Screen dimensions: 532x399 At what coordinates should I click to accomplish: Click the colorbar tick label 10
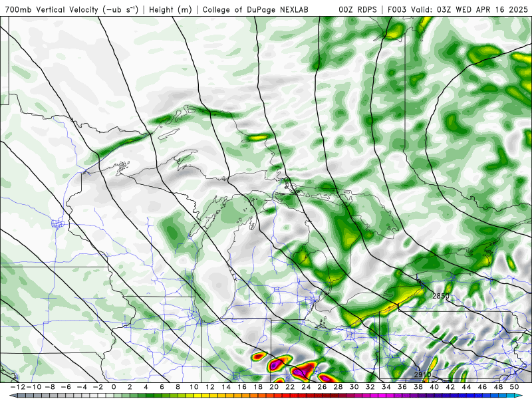(194, 387)
